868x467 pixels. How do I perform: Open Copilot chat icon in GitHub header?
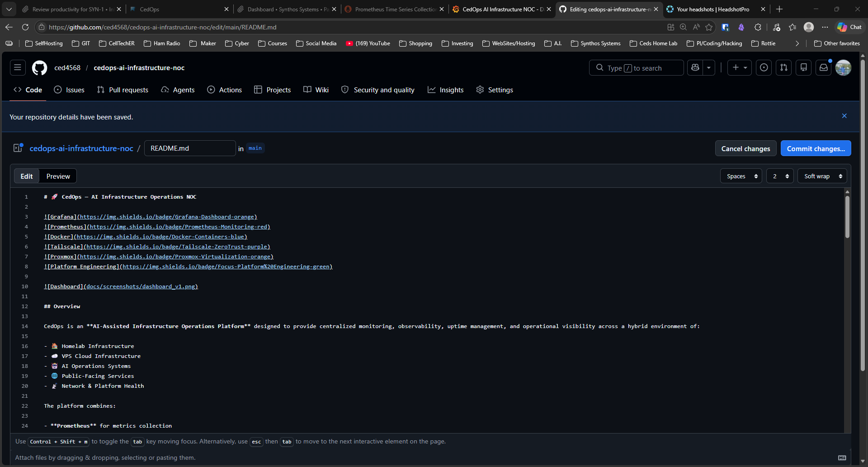point(695,68)
